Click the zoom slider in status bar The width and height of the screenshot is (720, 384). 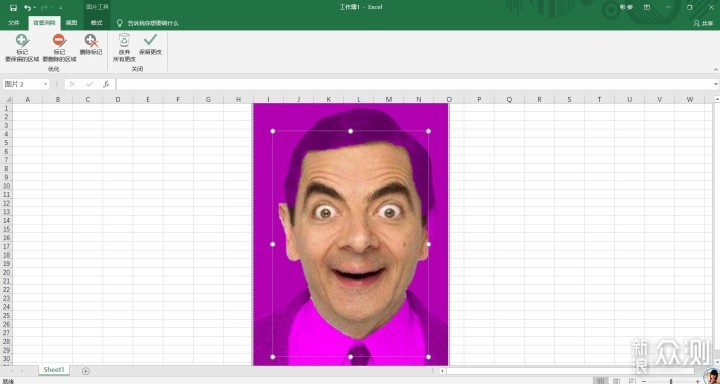[x=671, y=381]
